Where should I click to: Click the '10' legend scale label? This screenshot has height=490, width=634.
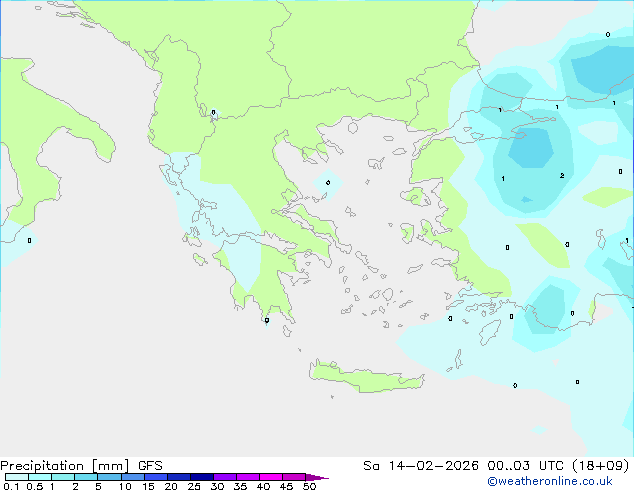pyautogui.click(x=125, y=486)
